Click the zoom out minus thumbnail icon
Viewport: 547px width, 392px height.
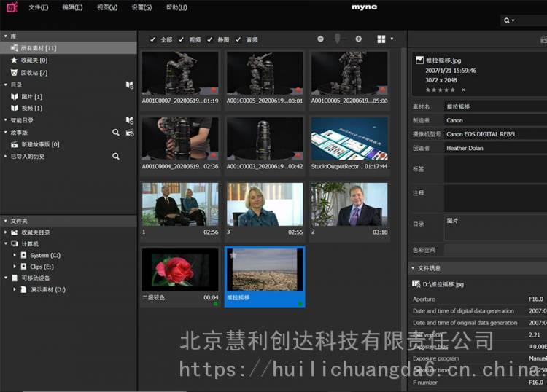[321, 39]
